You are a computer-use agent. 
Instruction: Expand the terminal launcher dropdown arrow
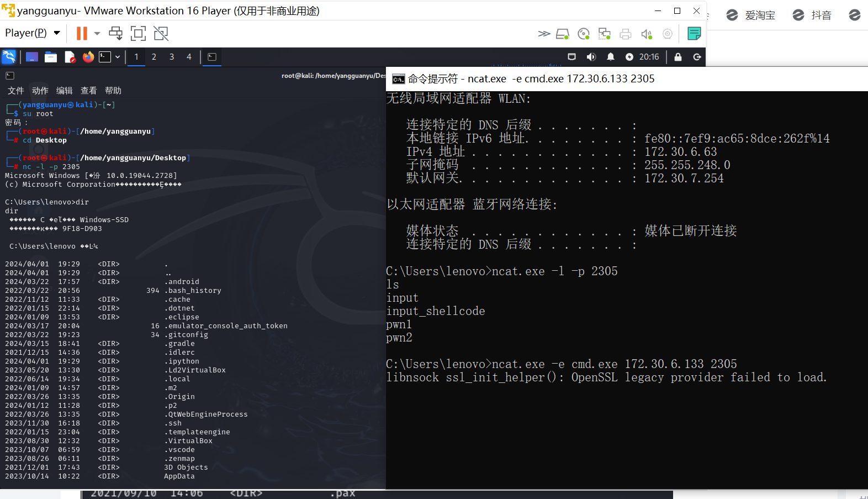point(118,57)
